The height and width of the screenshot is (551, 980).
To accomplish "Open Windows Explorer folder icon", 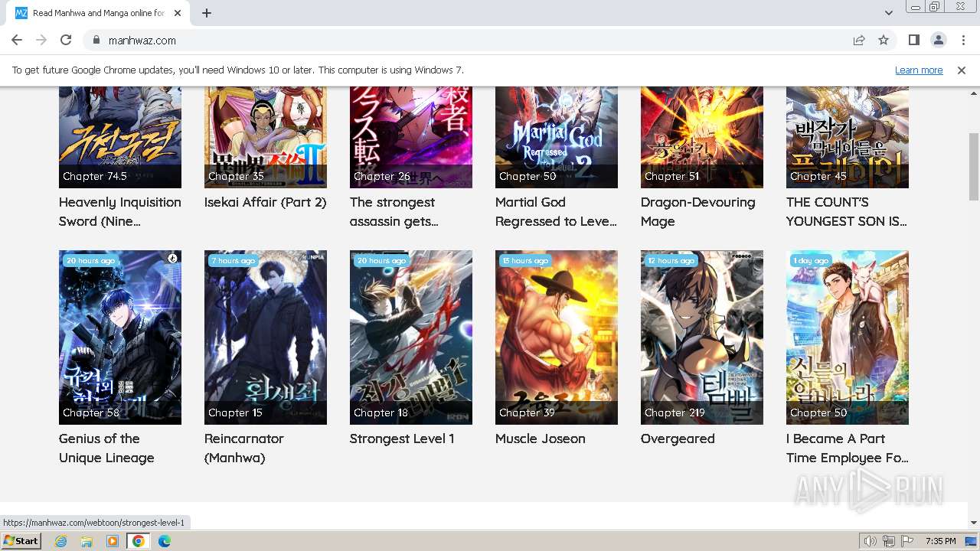I will click(87, 541).
